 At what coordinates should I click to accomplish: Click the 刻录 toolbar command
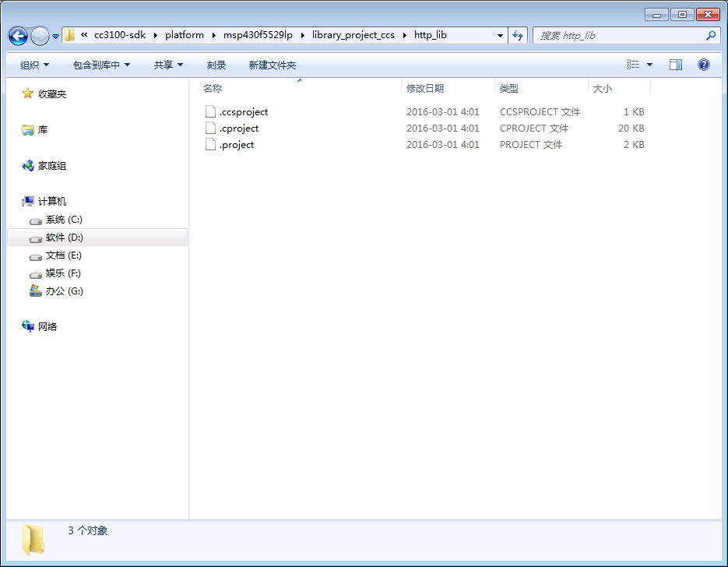(216, 65)
